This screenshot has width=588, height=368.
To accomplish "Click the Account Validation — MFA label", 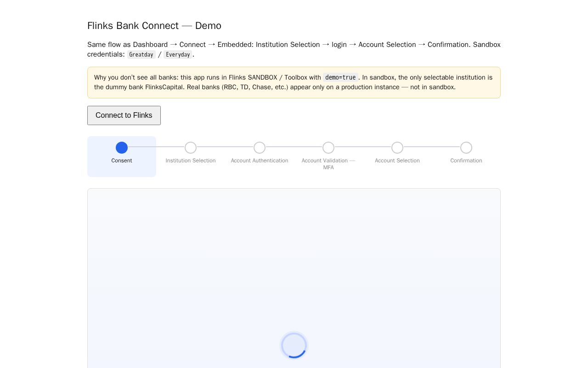I will 328,164.
